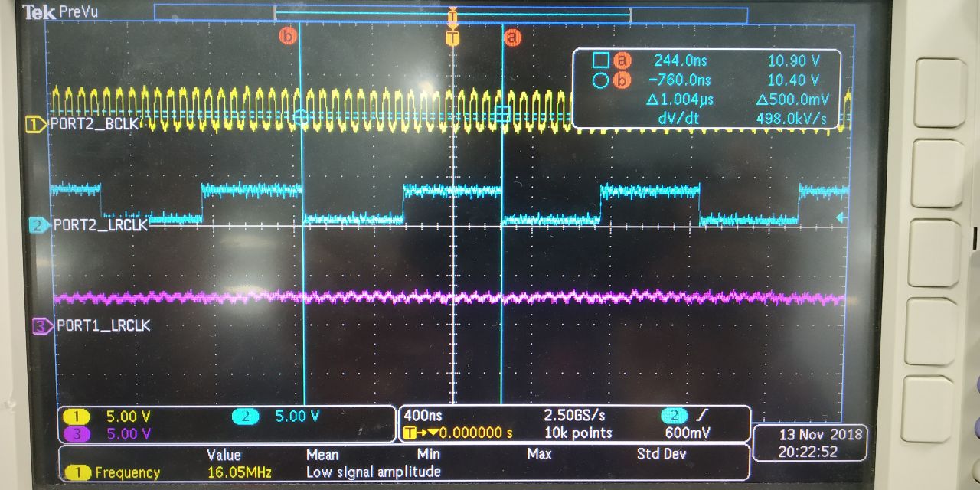Click the 13 Nov 2018 date display
This screenshot has height=490, width=980.
(x=820, y=434)
